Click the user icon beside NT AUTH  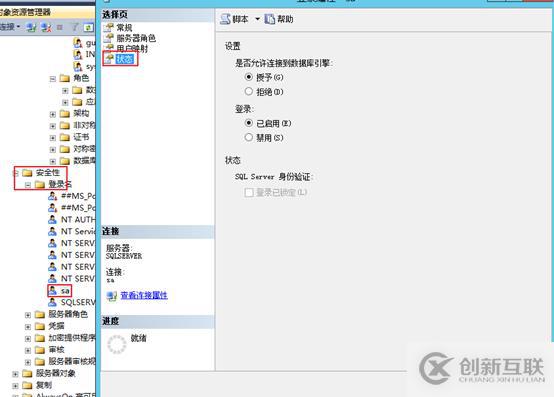[x=52, y=219]
